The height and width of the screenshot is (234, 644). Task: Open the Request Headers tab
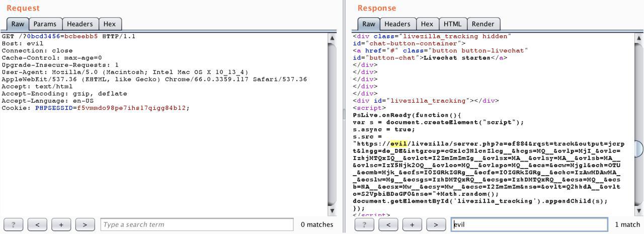(x=80, y=24)
